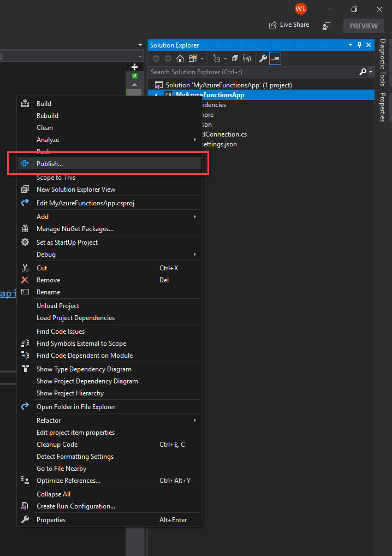
Task: Open Properties wrench icon in Solution Explorer toolbar
Action: [x=263, y=58]
